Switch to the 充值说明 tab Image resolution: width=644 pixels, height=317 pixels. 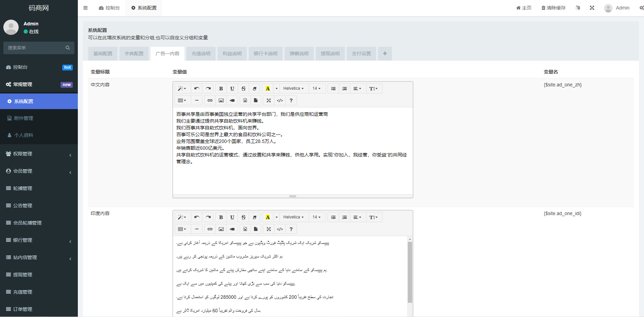click(201, 54)
